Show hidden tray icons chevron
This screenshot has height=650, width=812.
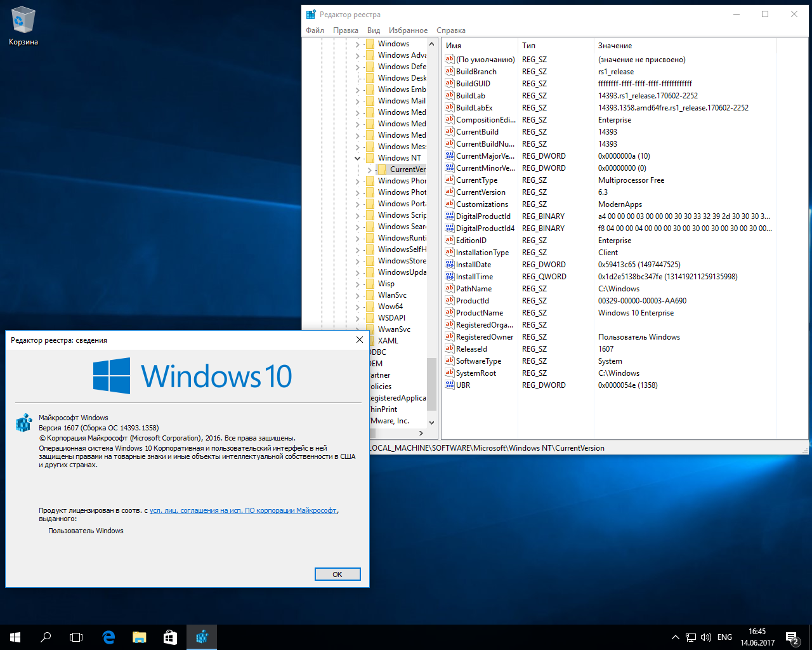tap(675, 637)
